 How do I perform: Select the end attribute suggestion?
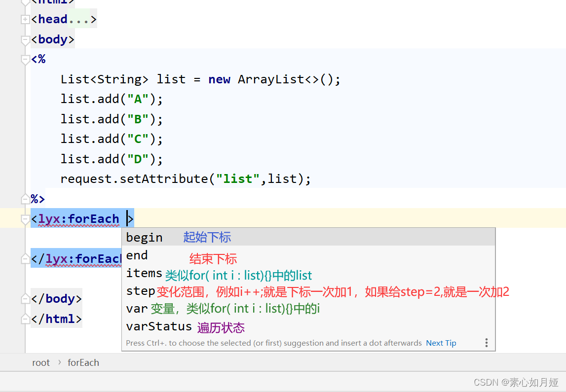308,255
